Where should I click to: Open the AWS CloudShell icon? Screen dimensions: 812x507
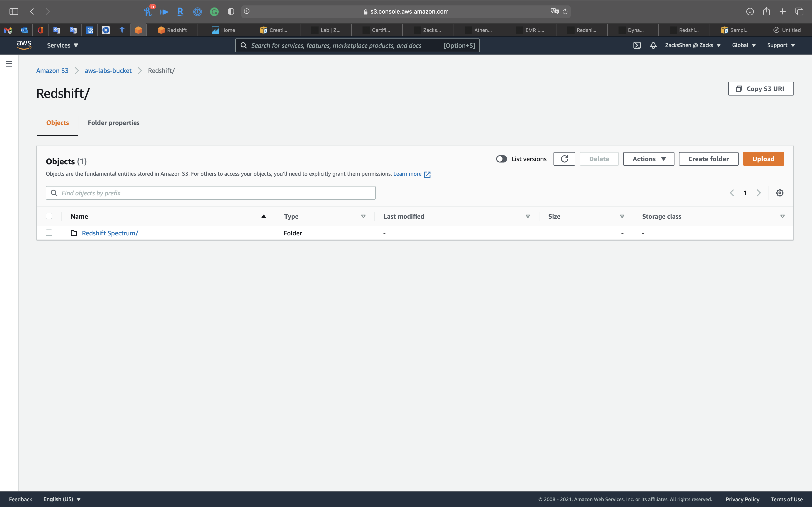coord(637,45)
